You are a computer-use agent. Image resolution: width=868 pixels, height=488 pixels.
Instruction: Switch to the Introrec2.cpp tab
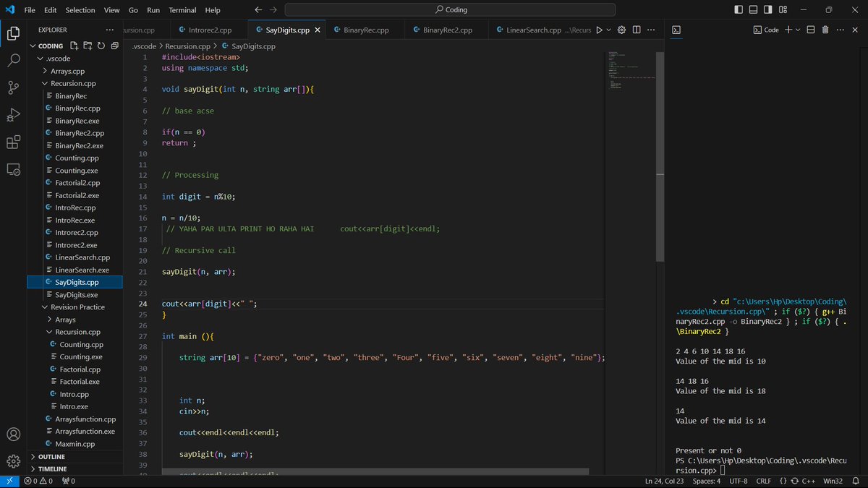coord(208,30)
